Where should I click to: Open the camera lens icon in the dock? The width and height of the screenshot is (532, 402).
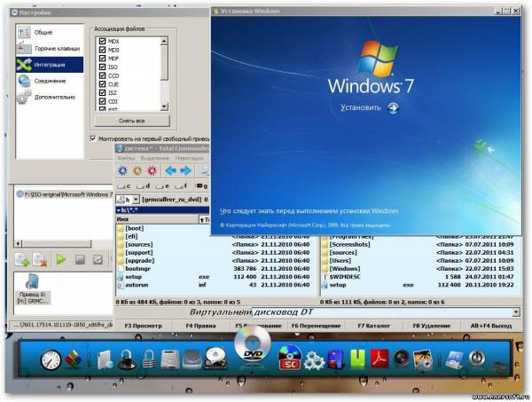pos(401,360)
